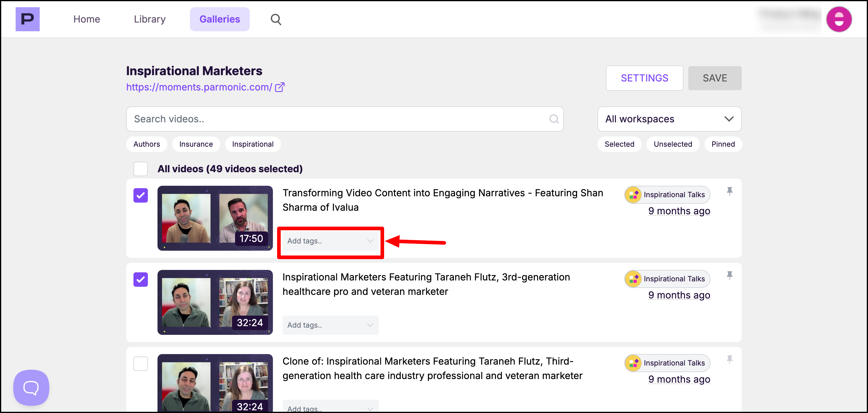Go to the Library tab
868x413 pixels.
click(150, 19)
